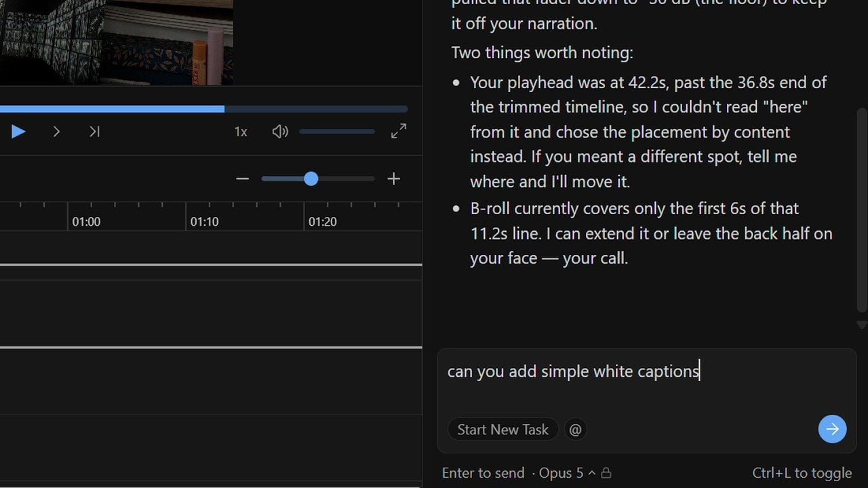This screenshot has height=488, width=868.
Task: Zoom in timeline with plus icon
Action: point(393,179)
